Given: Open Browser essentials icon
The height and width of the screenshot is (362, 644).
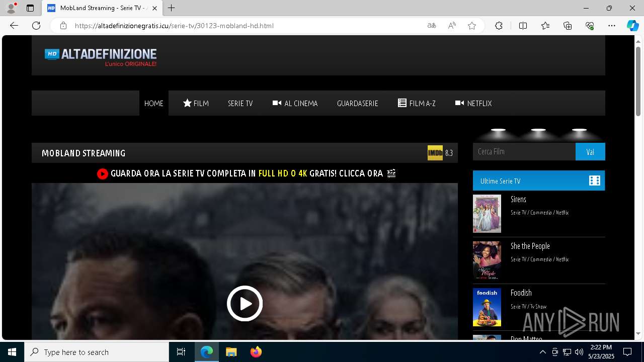Looking at the screenshot, I should (x=590, y=26).
